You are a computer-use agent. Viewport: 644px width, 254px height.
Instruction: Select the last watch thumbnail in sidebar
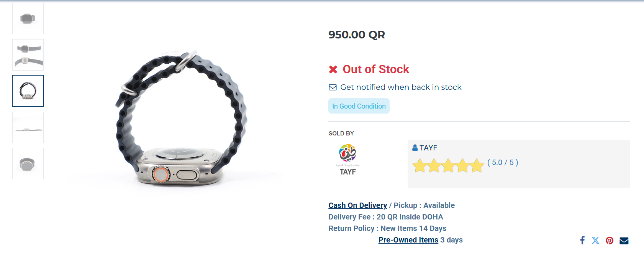28,163
